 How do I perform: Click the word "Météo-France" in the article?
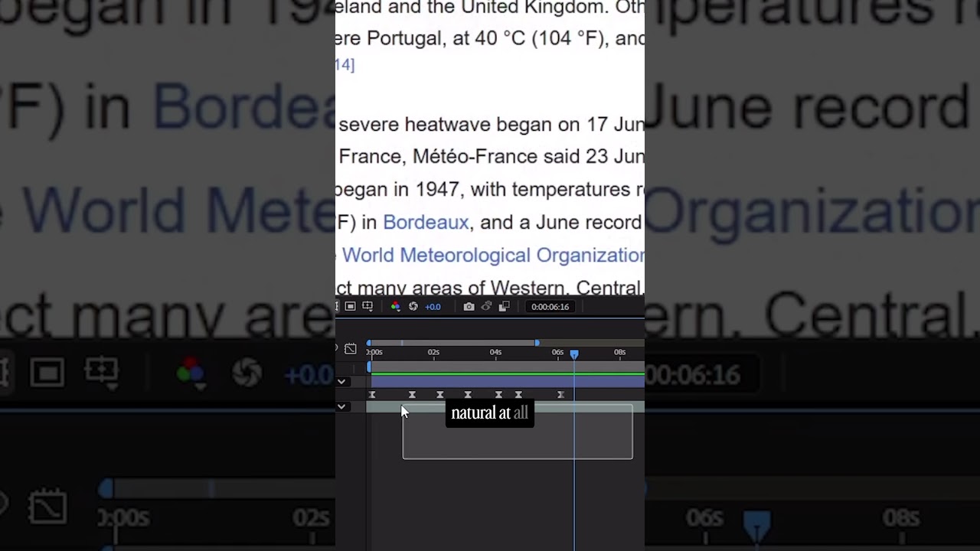(x=475, y=156)
